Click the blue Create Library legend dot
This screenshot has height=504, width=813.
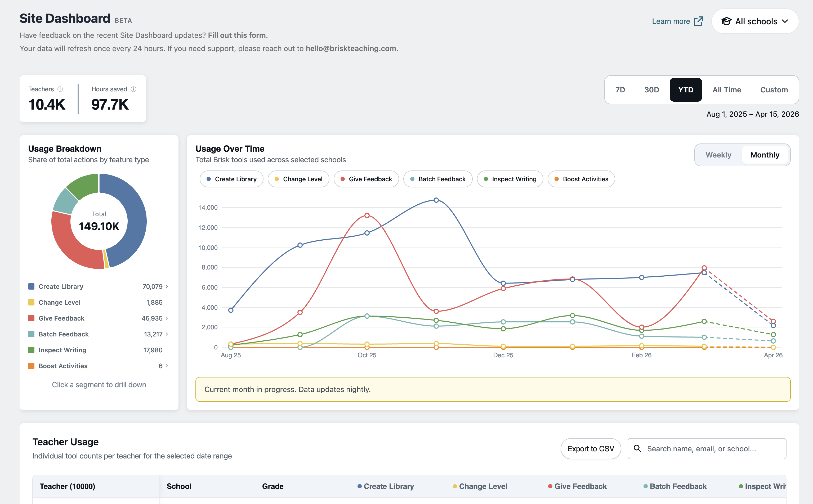click(208, 179)
